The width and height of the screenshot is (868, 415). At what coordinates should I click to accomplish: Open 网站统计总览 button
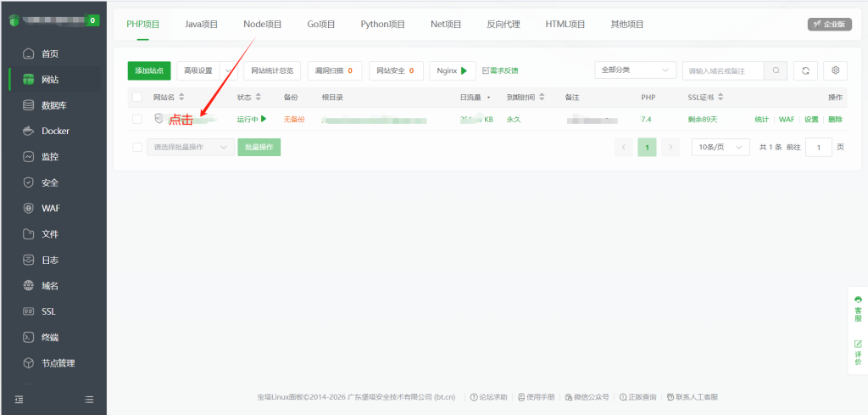tap(272, 70)
